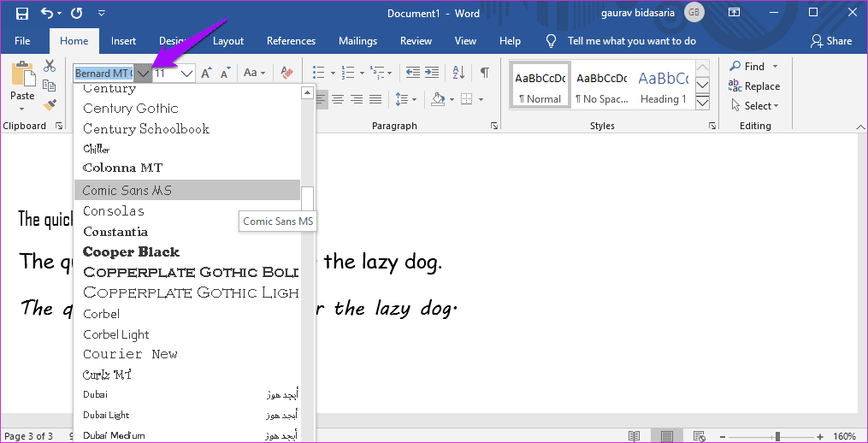Collapse the font name dropdown arrow
Viewport: 868px width, 443px height.
pyautogui.click(x=143, y=73)
